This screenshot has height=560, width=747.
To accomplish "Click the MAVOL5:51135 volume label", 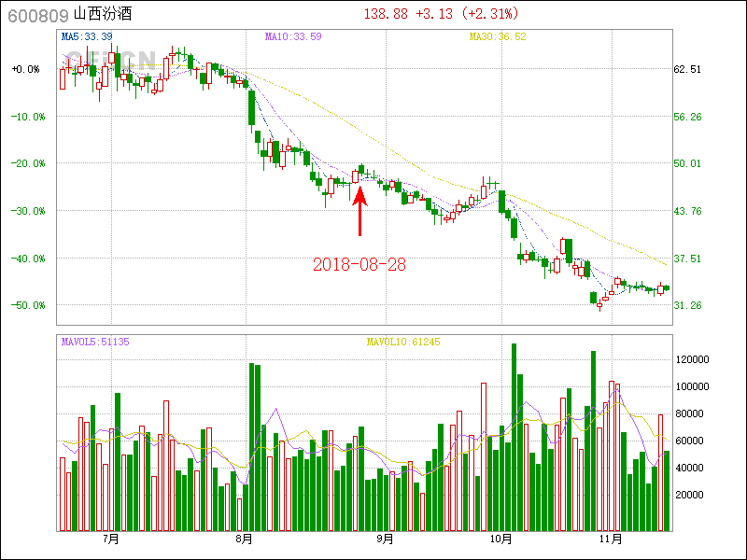I will [x=95, y=342].
